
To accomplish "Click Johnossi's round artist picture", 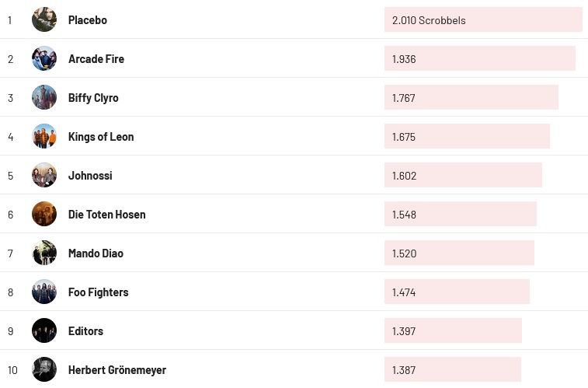I will [x=44, y=175].
